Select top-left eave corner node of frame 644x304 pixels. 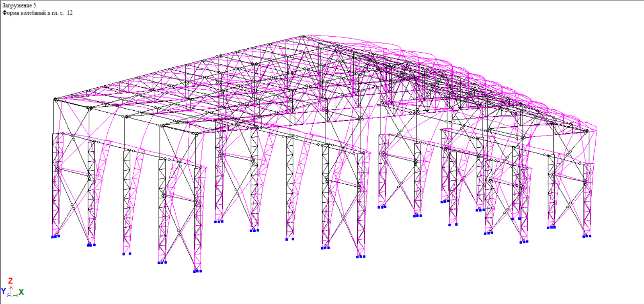(55, 99)
